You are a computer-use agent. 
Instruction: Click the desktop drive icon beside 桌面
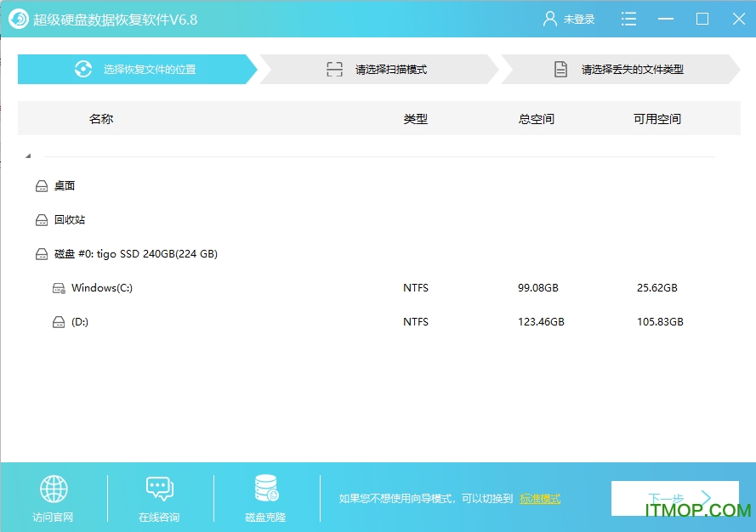[41, 185]
